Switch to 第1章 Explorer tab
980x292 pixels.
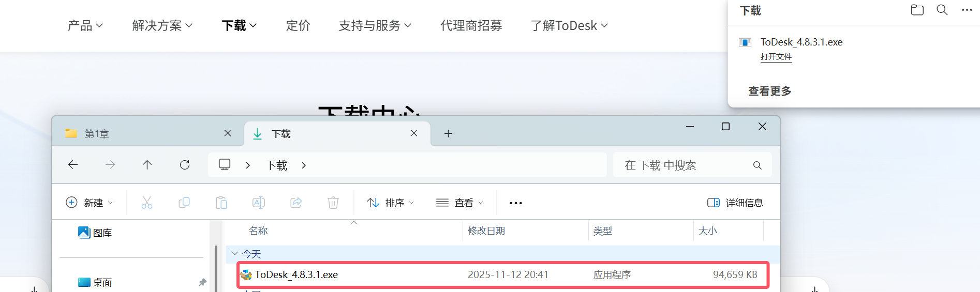[148, 133]
